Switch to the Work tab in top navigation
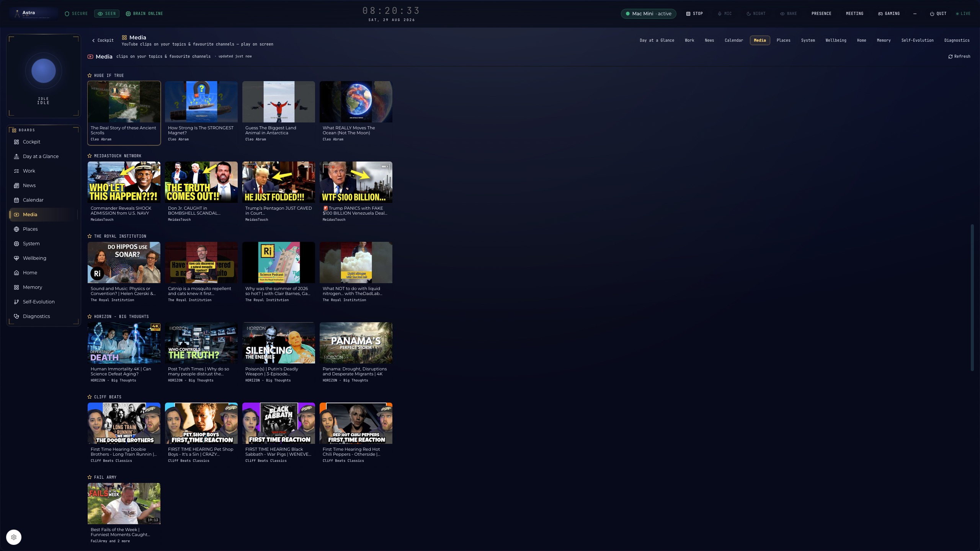The image size is (980, 551). click(689, 41)
